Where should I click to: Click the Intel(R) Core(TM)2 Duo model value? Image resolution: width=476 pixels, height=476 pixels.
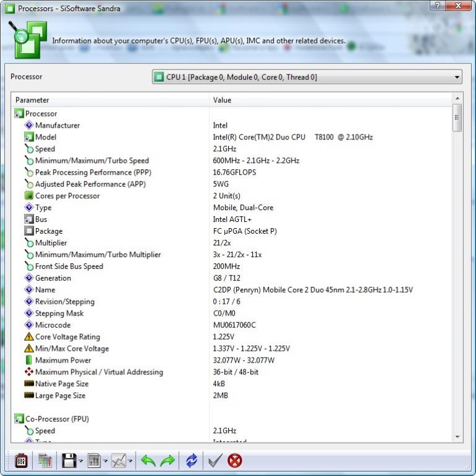[x=293, y=137]
